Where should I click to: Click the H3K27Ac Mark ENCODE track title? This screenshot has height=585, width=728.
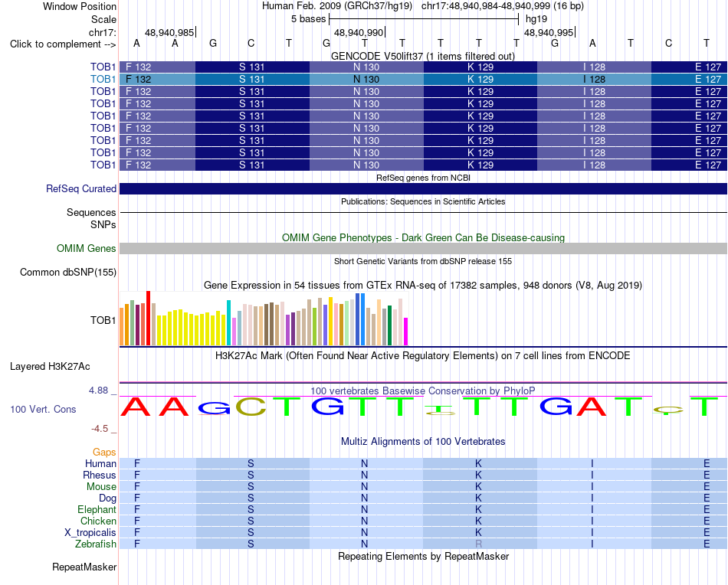coord(423,356)
